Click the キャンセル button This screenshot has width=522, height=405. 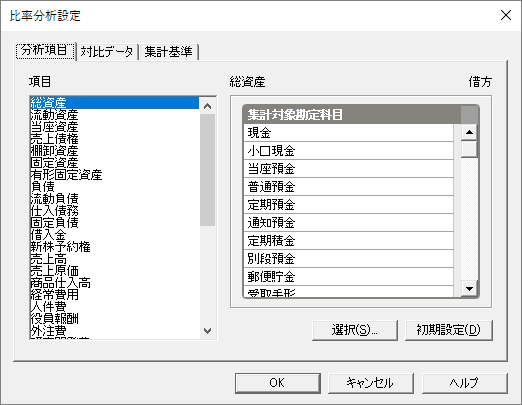[x=371, y=383]
